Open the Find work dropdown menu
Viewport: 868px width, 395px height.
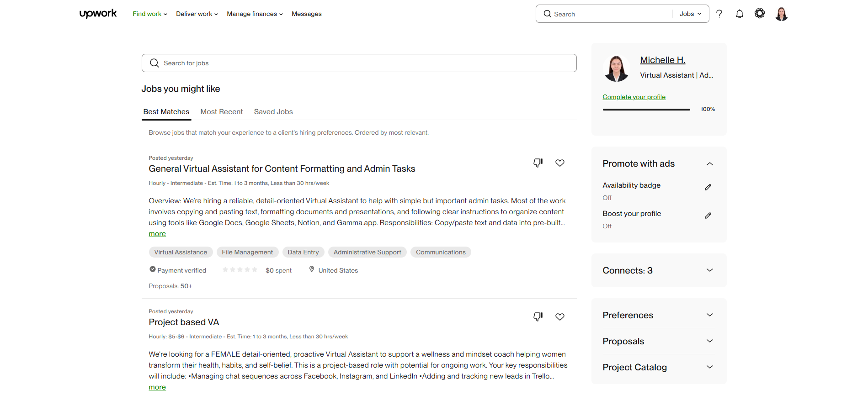pos(150,14)
